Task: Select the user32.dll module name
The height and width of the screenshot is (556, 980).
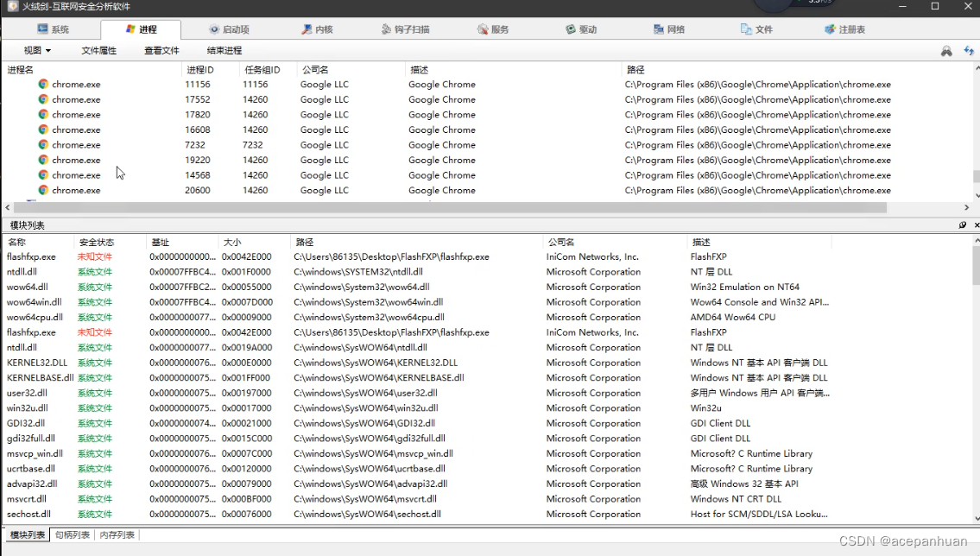Action: coord(27,393)
